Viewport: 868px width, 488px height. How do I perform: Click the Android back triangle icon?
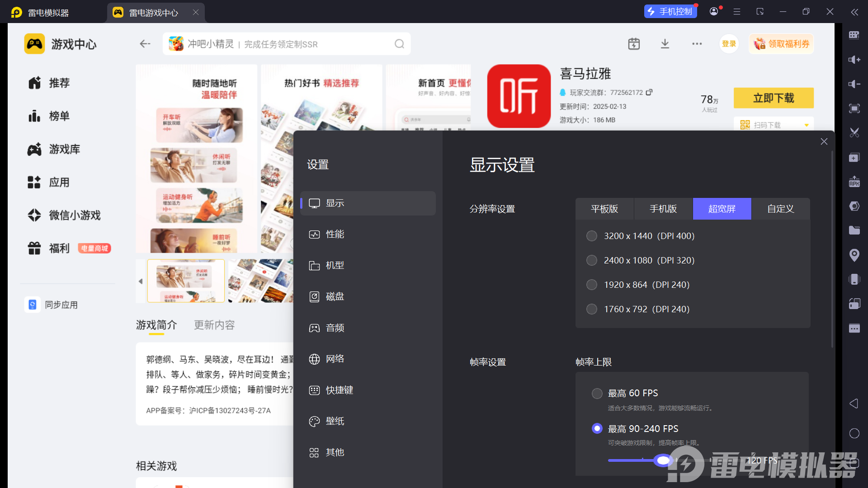(854, 404)
